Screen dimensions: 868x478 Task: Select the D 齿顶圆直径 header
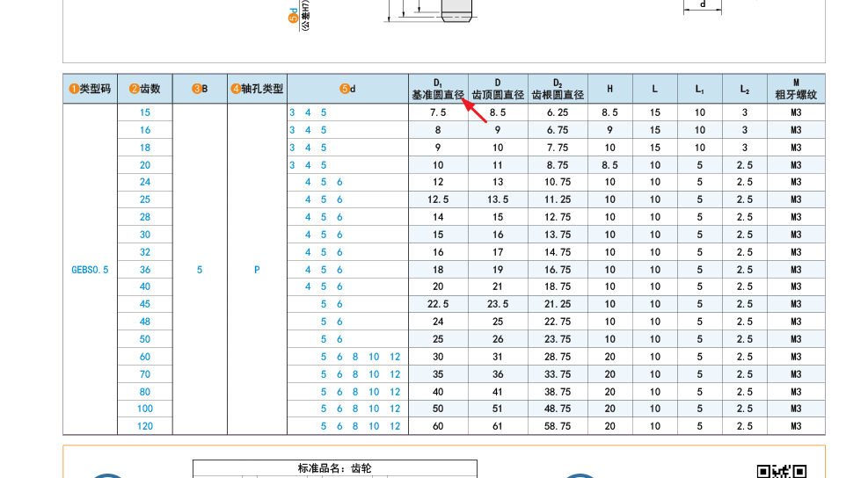pos(498,89)
